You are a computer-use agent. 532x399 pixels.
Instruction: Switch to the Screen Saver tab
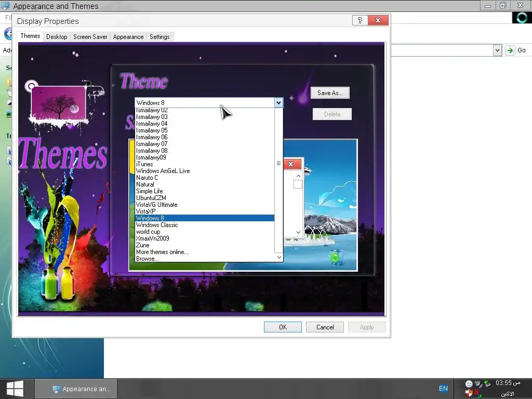click(x=90, y=37)
